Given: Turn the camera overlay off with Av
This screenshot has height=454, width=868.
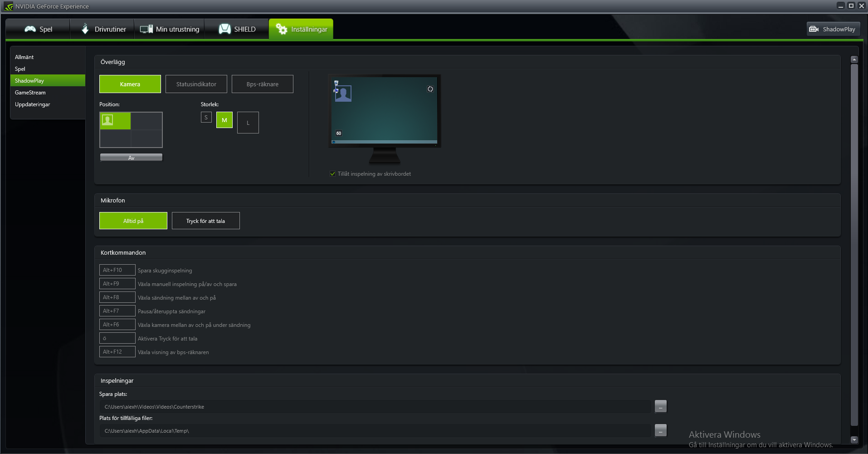Looking at the screenshot, I should click(131, 158).
